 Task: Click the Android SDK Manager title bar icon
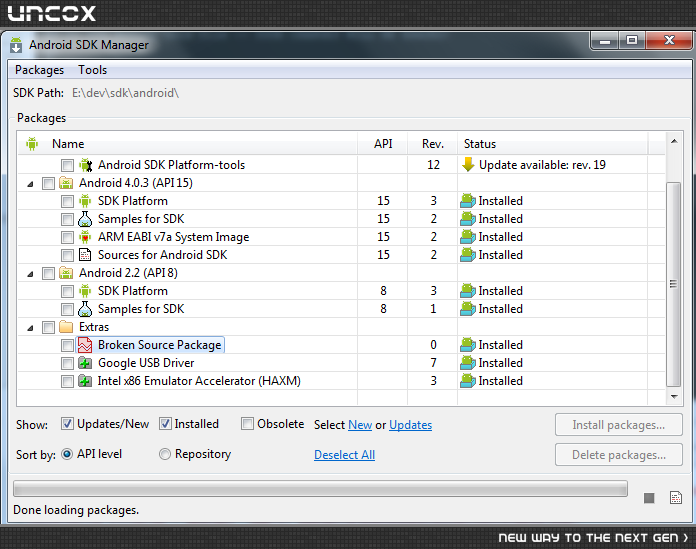(x=16, y=45)
